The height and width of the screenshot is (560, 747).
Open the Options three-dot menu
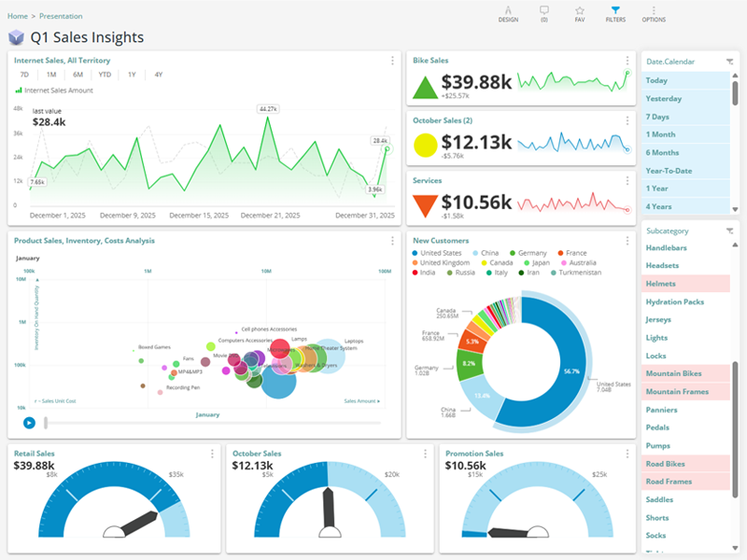pos(654,14)
